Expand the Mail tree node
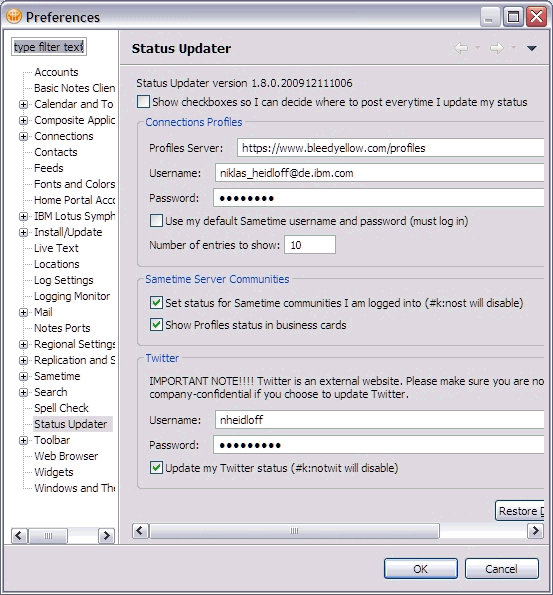Viewport: 553px width, 595px height. [24, 312]
